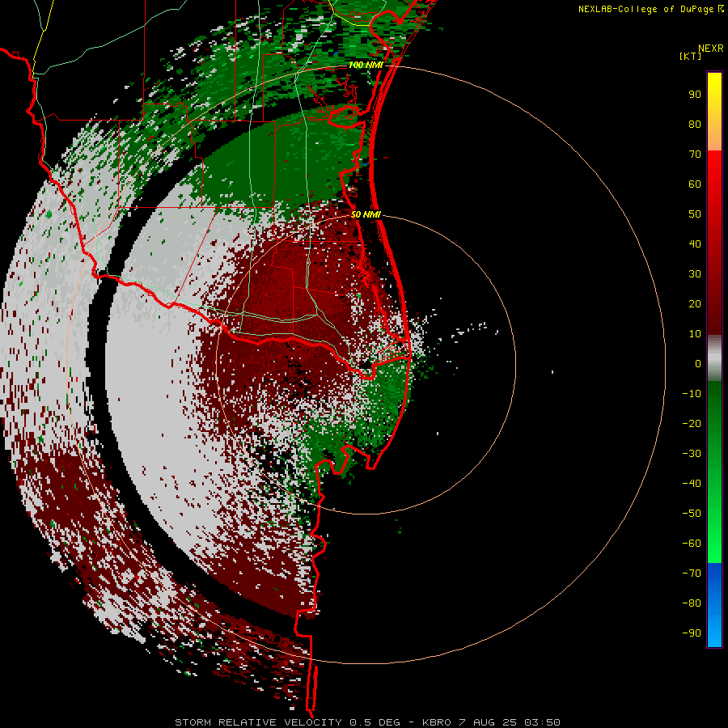Click the 80 value on velocity scale
The height and width of the screenshot is (728, 728).
pos(695,125)
